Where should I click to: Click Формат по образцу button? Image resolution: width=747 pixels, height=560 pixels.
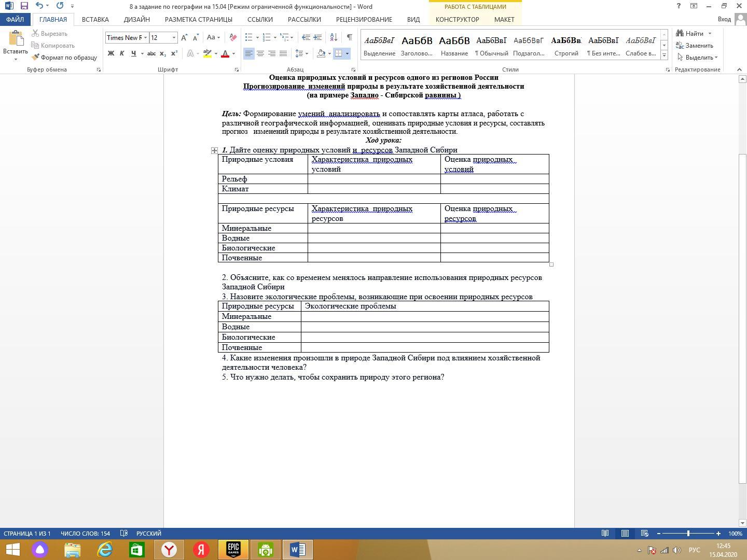click(x=64, y=58)
